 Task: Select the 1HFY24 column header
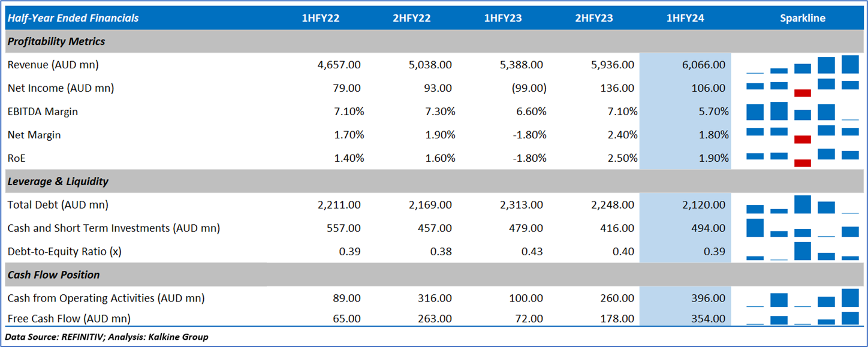pos(685,18)
